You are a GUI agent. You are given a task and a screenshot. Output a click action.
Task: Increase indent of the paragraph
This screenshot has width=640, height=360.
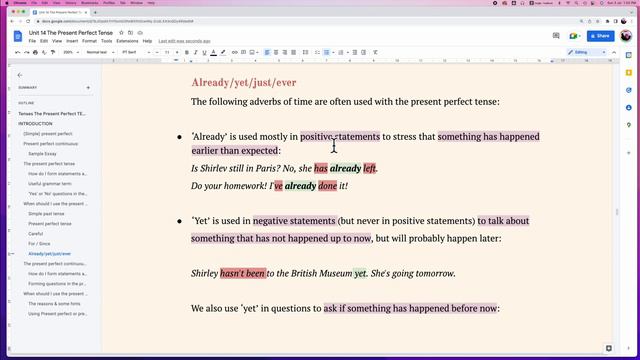364,53
